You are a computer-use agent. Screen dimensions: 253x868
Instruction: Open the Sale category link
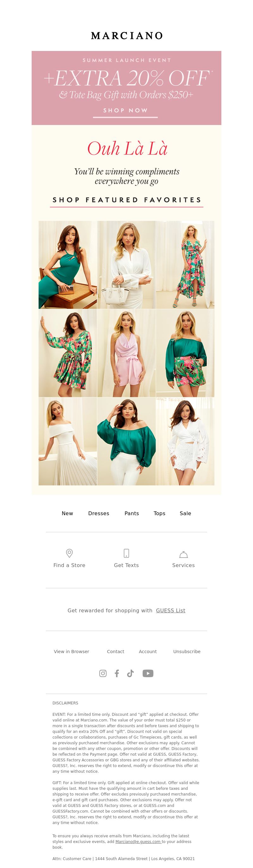pos(185,513)
